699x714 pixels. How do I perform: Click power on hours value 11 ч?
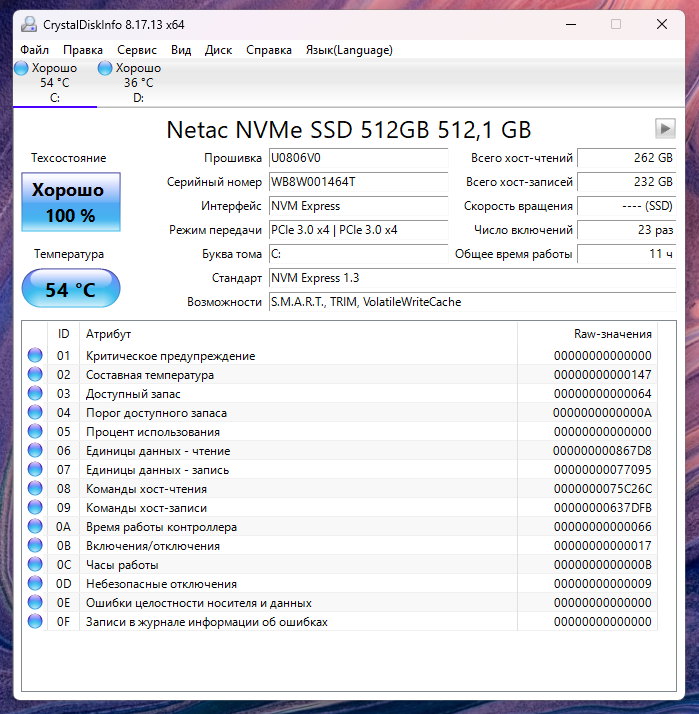click(x=627, y=254)
